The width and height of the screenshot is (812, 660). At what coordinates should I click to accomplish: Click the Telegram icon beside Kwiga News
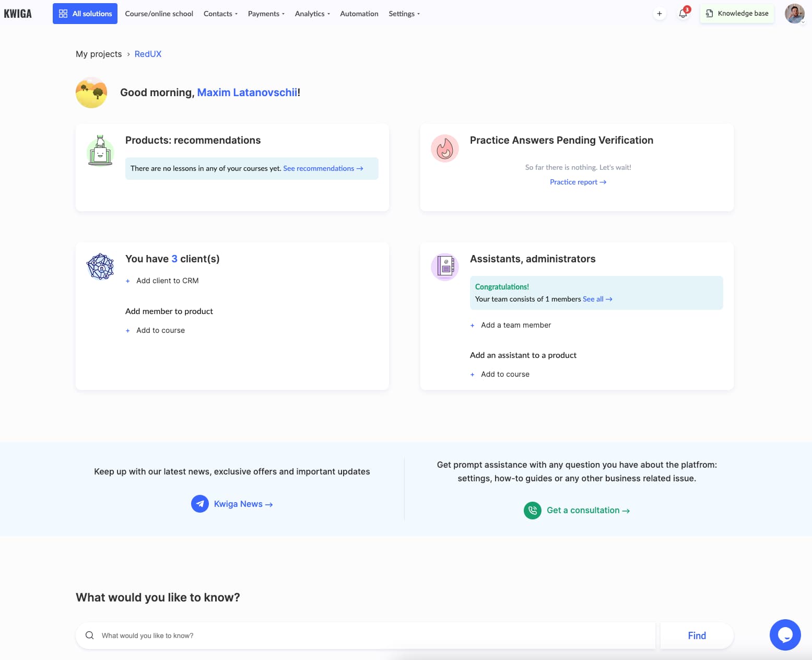pos(200,504)
